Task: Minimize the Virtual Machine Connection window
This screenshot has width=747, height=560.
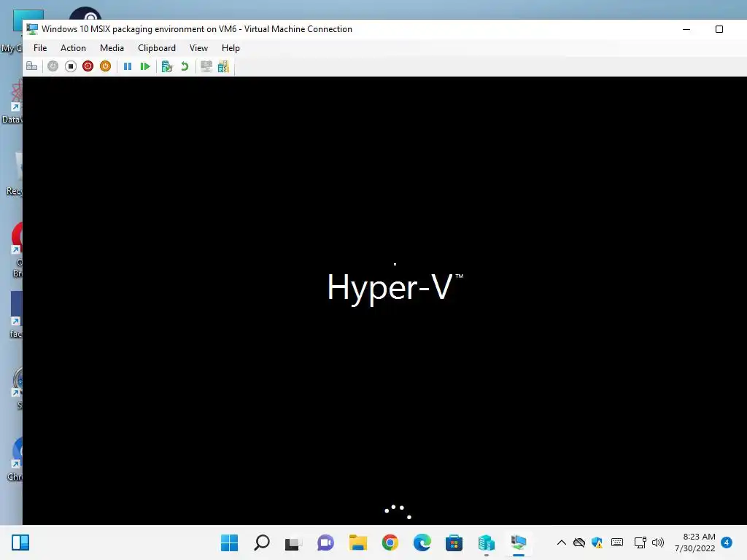Action: tap(686, 29)
